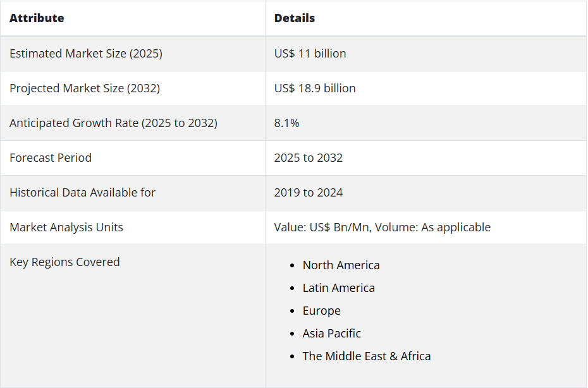Select the Estimated Market Size (2025) cell

pyautogui.click(x=86, y=54)
